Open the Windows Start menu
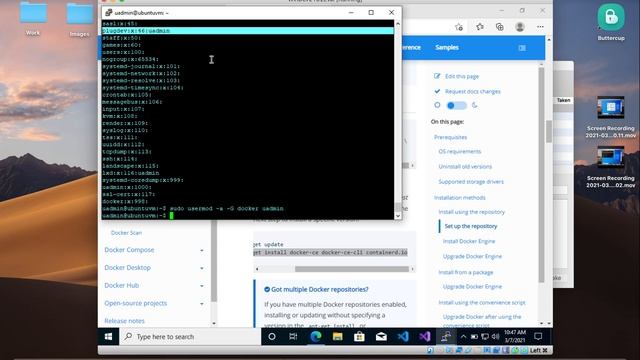Viewport: 640px width, 360px height. coord(109,337)
